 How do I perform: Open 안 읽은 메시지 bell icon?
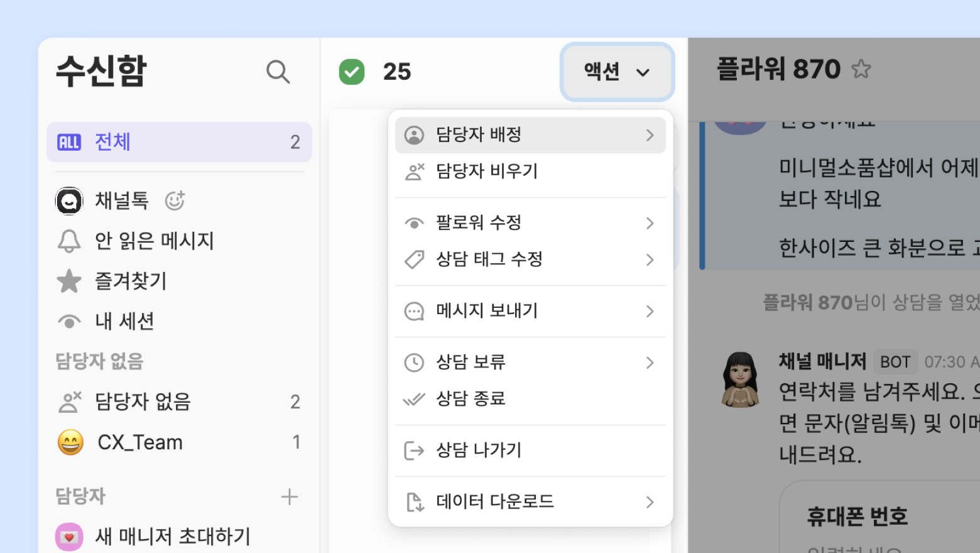point(69,241)
